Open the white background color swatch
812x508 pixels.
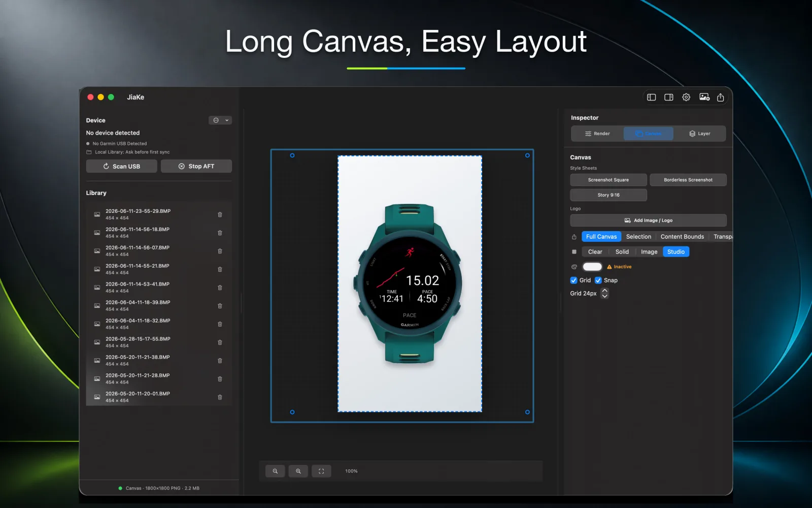point(592,267)
